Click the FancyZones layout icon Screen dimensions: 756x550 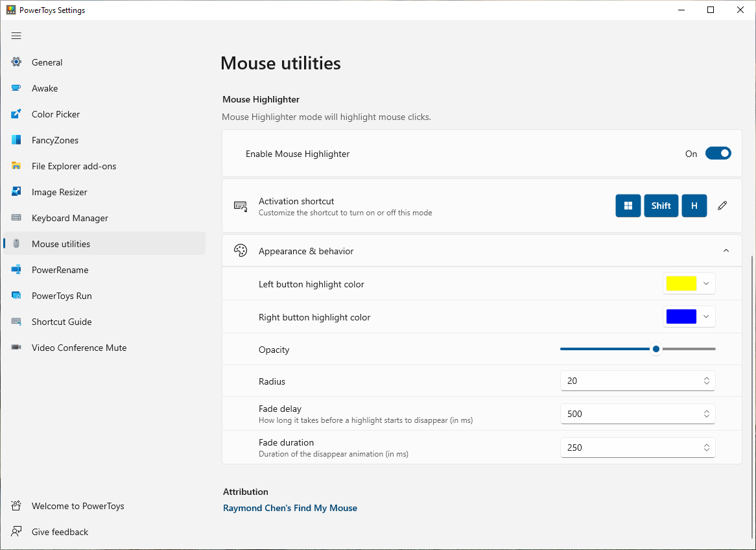16,140
